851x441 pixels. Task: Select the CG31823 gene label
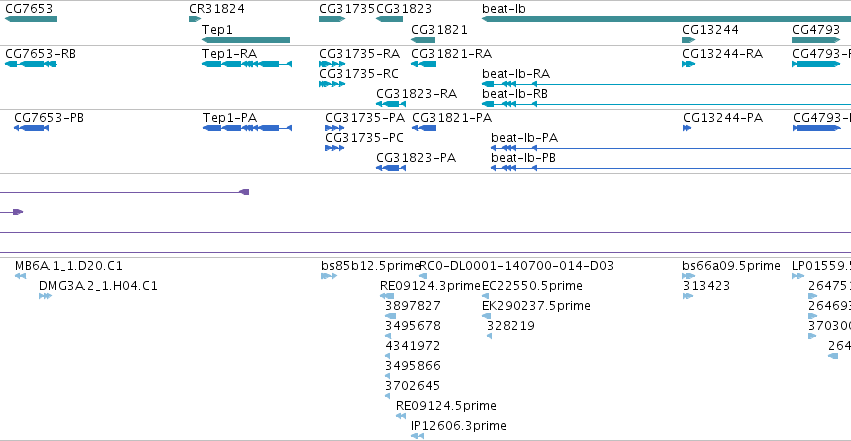coord(404,9)
